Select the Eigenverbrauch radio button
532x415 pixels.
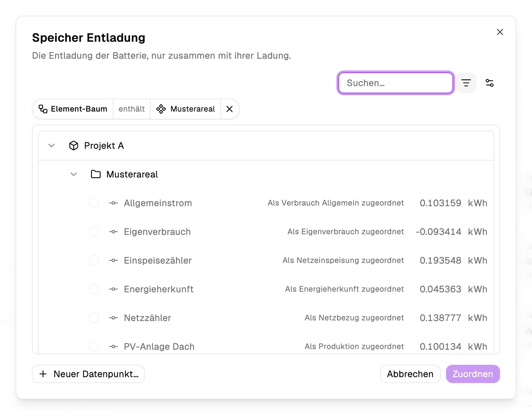[94, 232]
